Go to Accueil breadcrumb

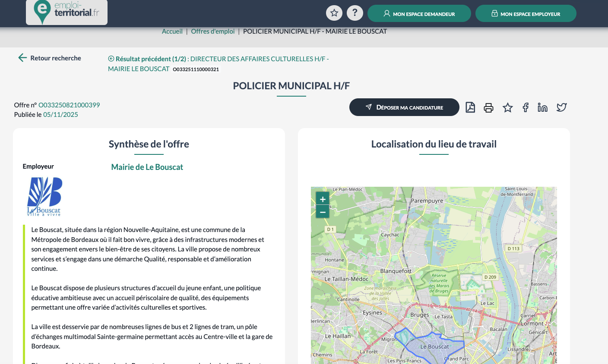172,31
